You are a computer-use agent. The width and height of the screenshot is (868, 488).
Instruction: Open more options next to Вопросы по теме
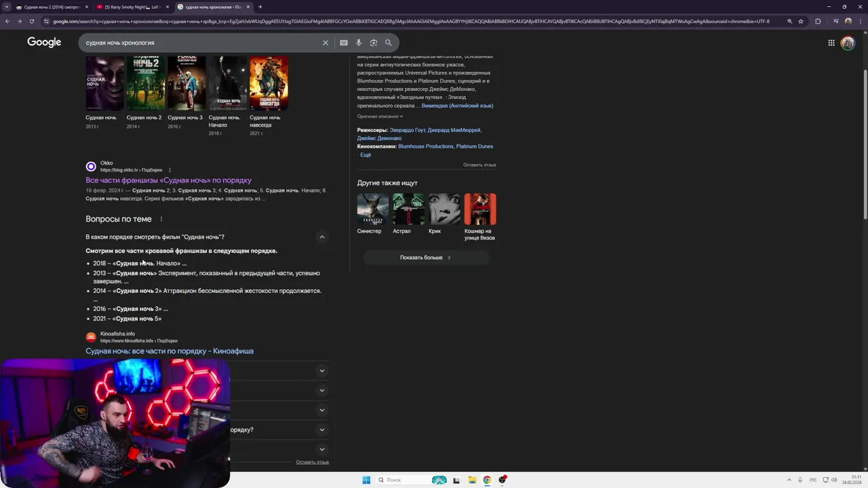161,219
